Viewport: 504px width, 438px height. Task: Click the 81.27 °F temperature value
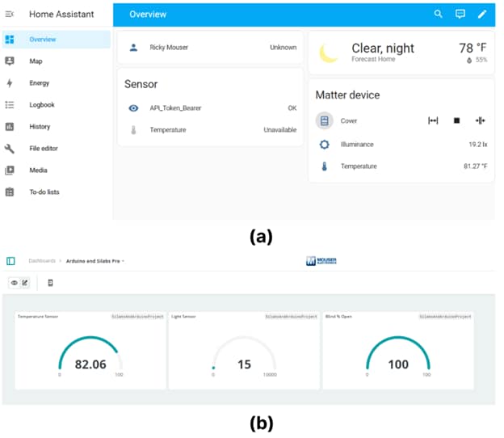tap(476, 166)
